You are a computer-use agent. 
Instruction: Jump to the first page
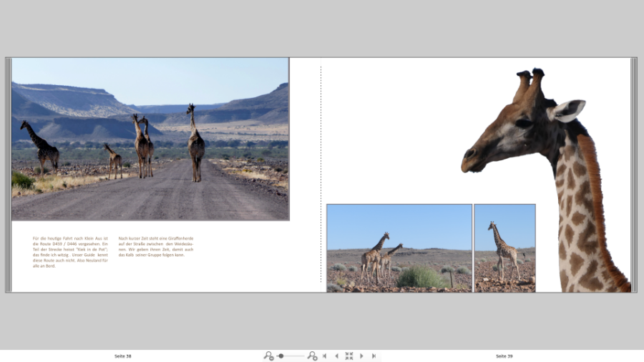coord(325,356)
